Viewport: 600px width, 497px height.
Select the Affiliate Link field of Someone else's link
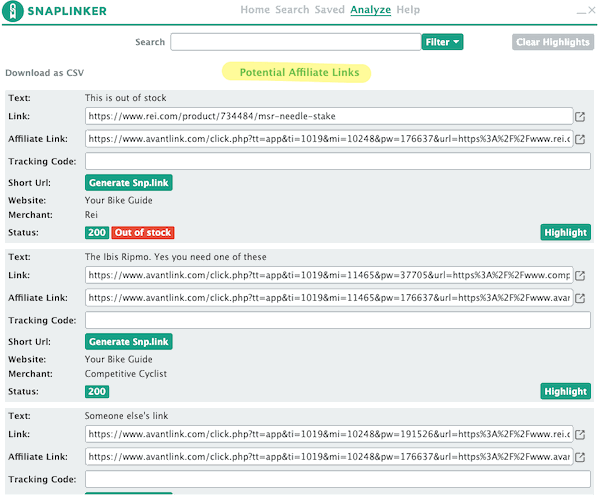(x=329, y=457)
